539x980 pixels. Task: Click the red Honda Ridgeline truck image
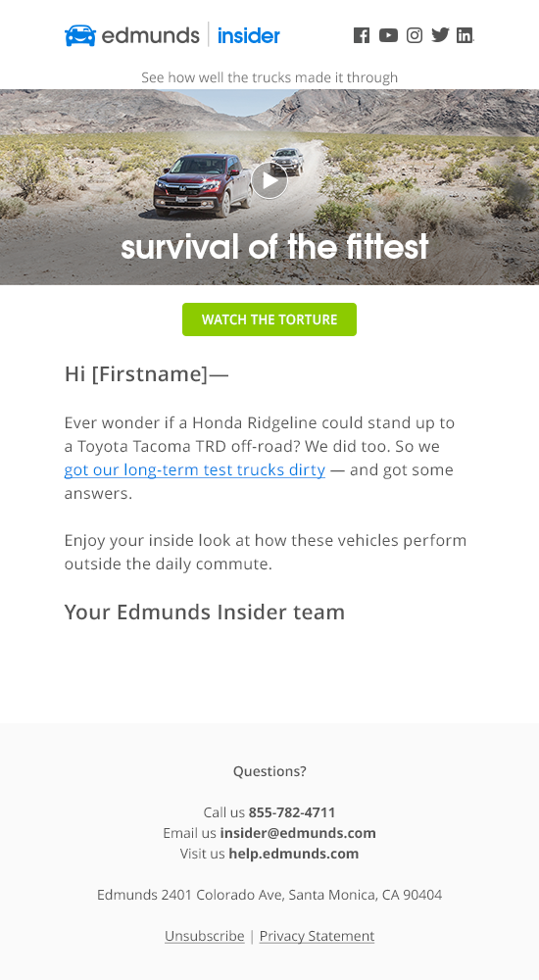[203, 185]
